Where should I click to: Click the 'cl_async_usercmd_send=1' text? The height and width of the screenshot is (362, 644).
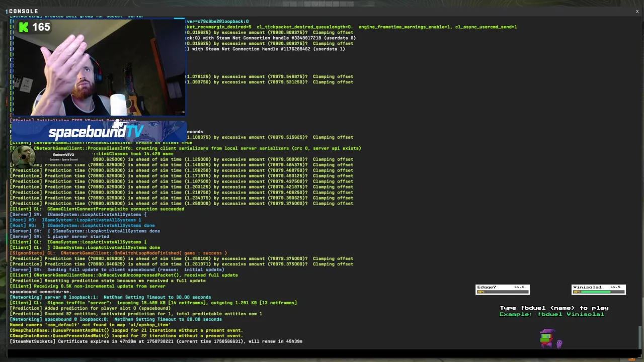(486, 27)
